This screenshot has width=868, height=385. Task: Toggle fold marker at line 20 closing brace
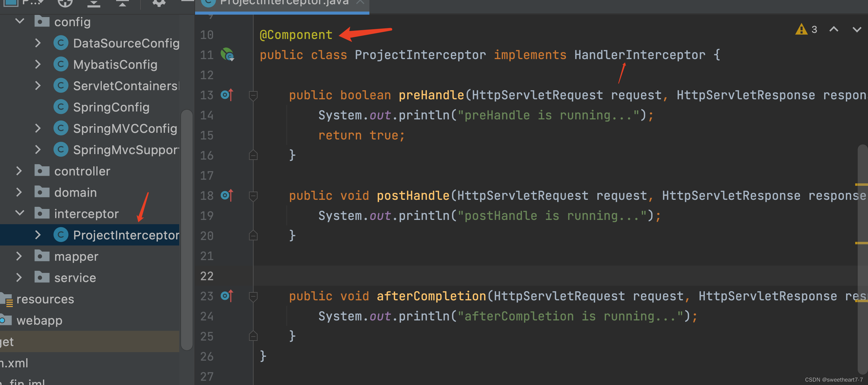tap(253, 235)
